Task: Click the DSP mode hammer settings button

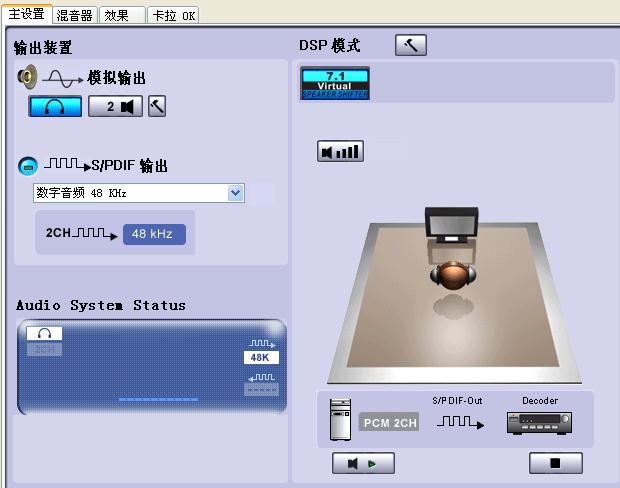Action: (410, 45)
